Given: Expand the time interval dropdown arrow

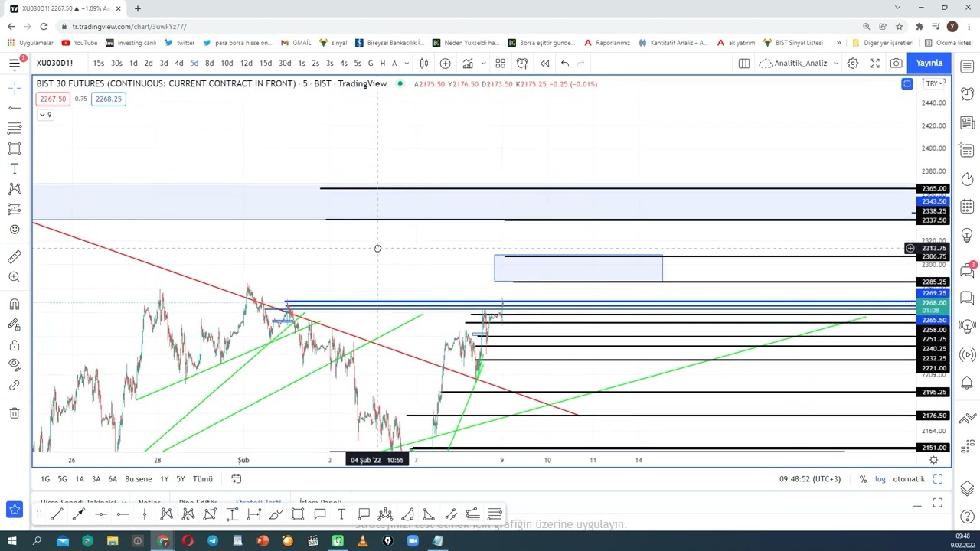Looking at the screenshot, I should click(407, 63).
